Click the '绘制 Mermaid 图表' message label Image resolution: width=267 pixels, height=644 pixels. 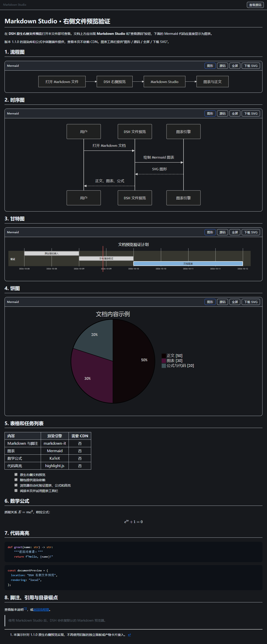(x=159, y=157)
